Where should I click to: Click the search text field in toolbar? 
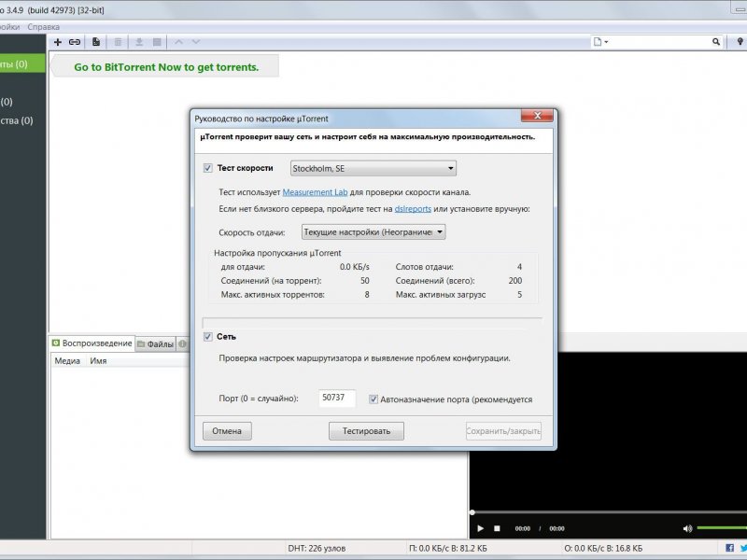pos(660,42)
